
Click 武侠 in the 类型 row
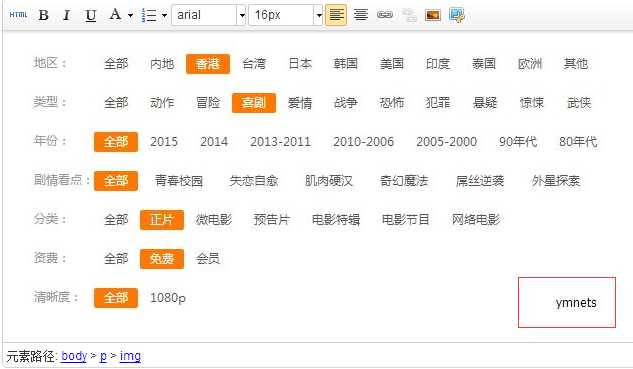pyautogui.click(x=579, y=103)
